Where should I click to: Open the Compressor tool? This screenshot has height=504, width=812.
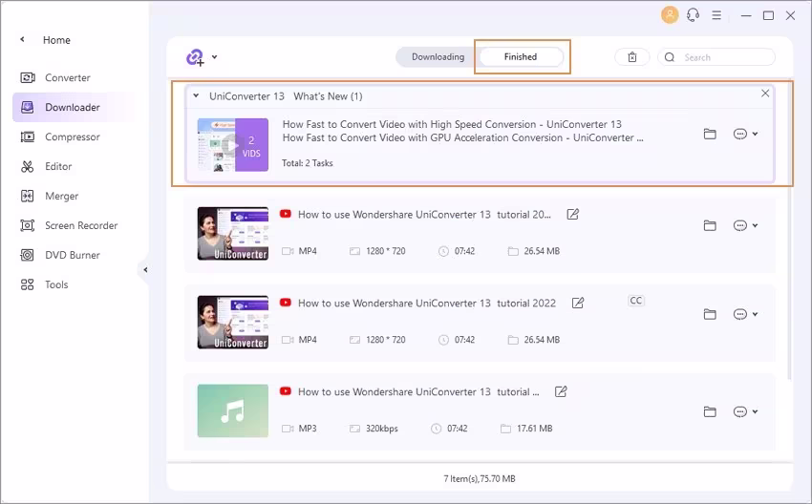[x=72, y=136]
